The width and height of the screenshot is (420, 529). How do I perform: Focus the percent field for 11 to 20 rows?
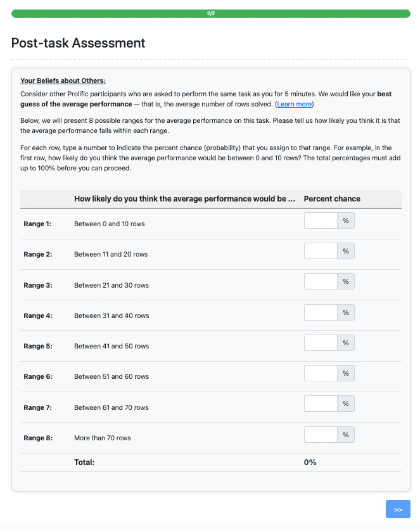(321, 251)
